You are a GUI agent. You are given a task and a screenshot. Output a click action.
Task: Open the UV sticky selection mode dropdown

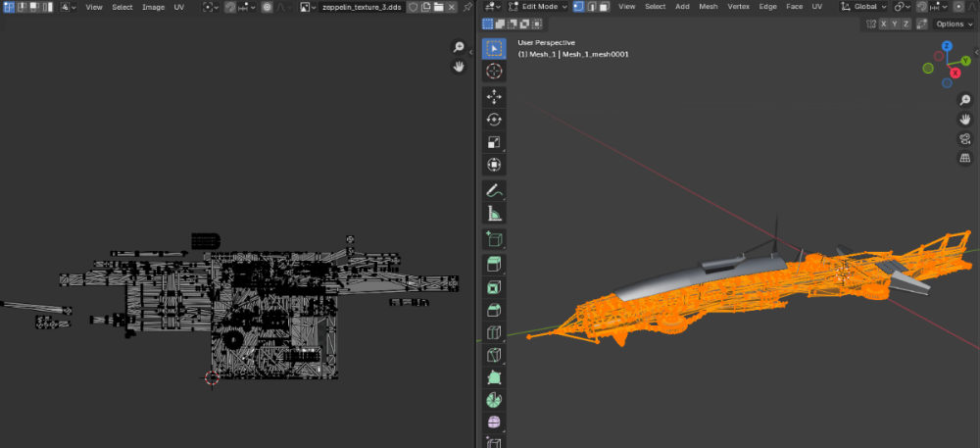(x=69, y=7)
